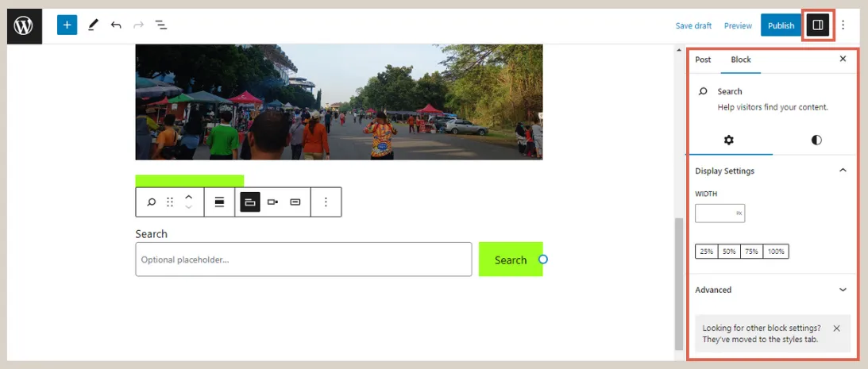
Task: Change button position in block toolbar
Action: [272, 202]
